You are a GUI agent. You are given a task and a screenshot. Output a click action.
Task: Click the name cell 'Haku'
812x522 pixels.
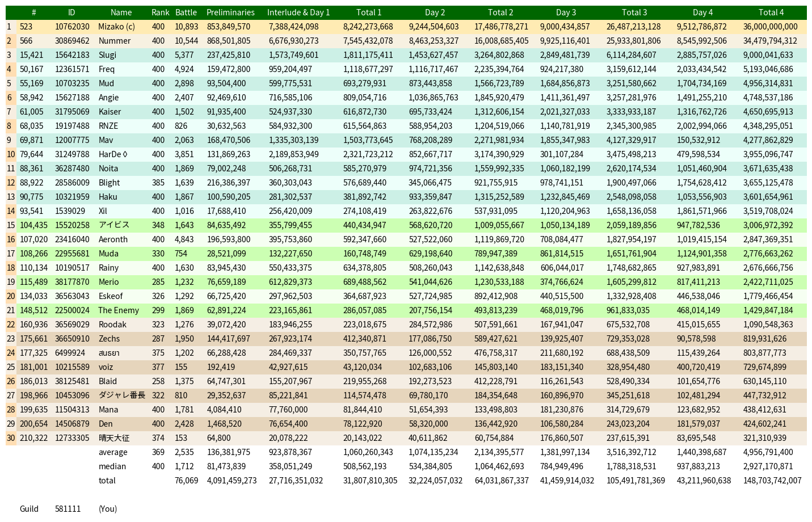point(108,197)
